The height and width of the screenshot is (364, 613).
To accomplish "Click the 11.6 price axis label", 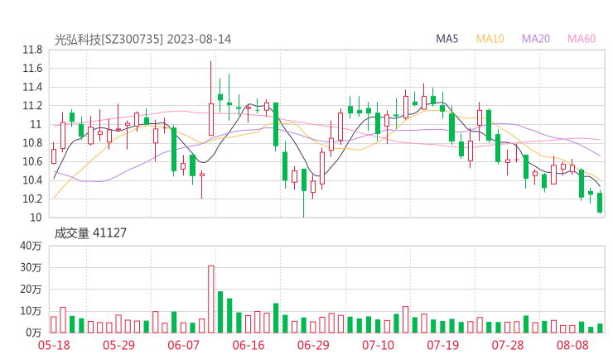I will coord(32,69).
